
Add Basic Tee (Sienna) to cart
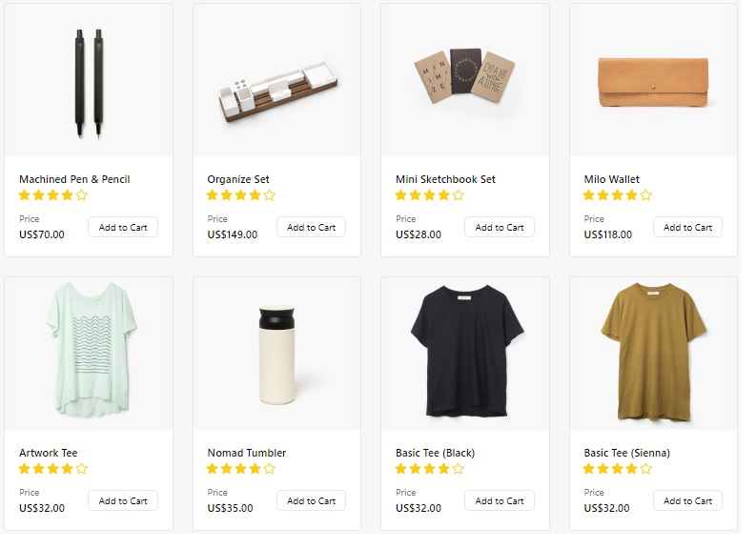point(687,500)
